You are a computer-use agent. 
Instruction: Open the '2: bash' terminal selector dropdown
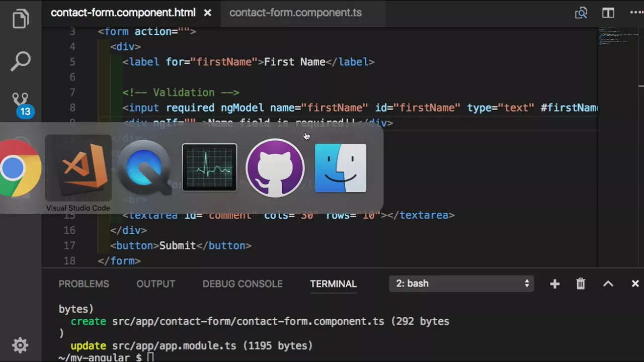[x=461, y=284]
